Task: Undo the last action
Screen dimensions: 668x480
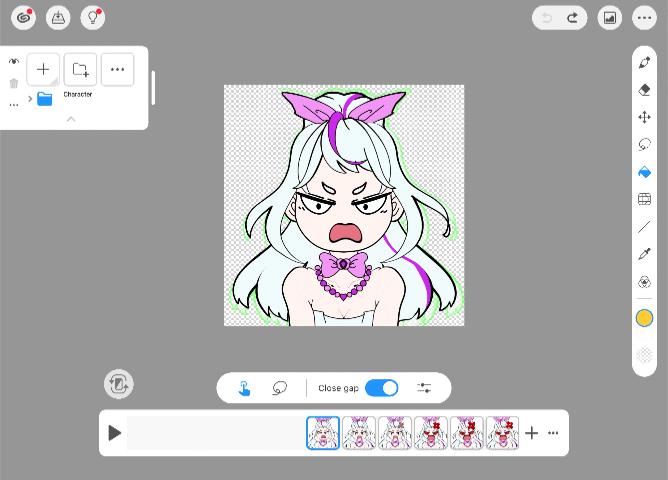Action: click(547, 18)
